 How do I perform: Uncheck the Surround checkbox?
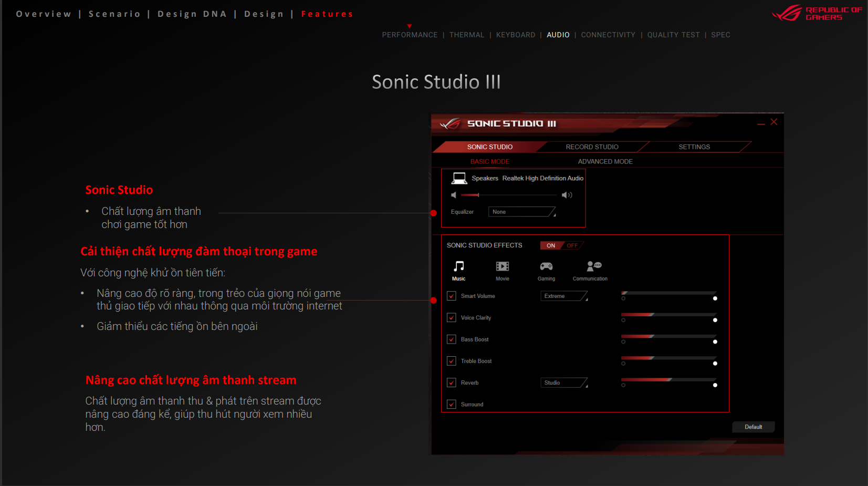(x=452, y=404)
